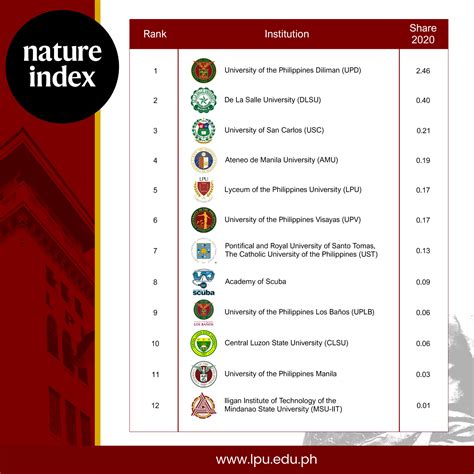Click the share value 0.09
The width and height of the screenshot is (474, 474).
[423, 282]
